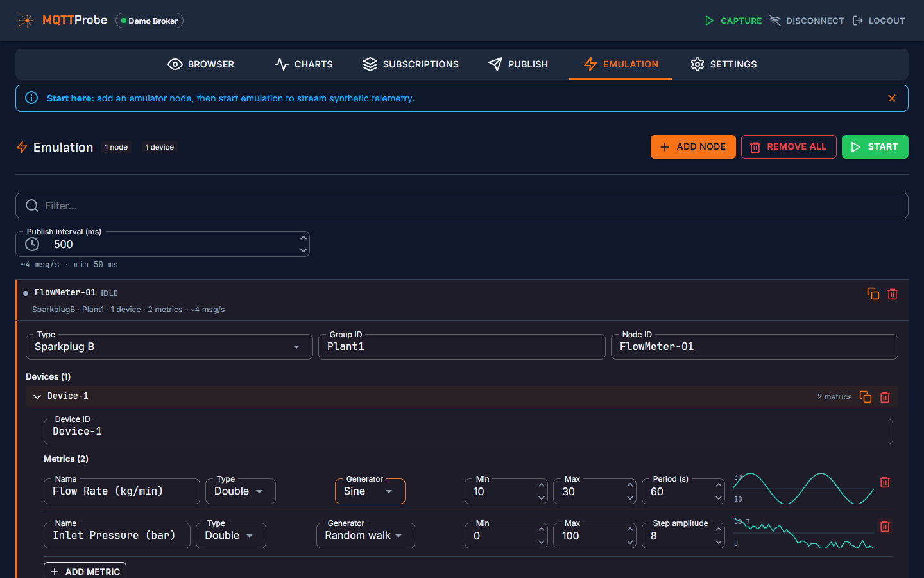The width and height of the screenshot is (924, 578).
Task: Delete the FlowMeter-01 node
Action: coord(893,293)
